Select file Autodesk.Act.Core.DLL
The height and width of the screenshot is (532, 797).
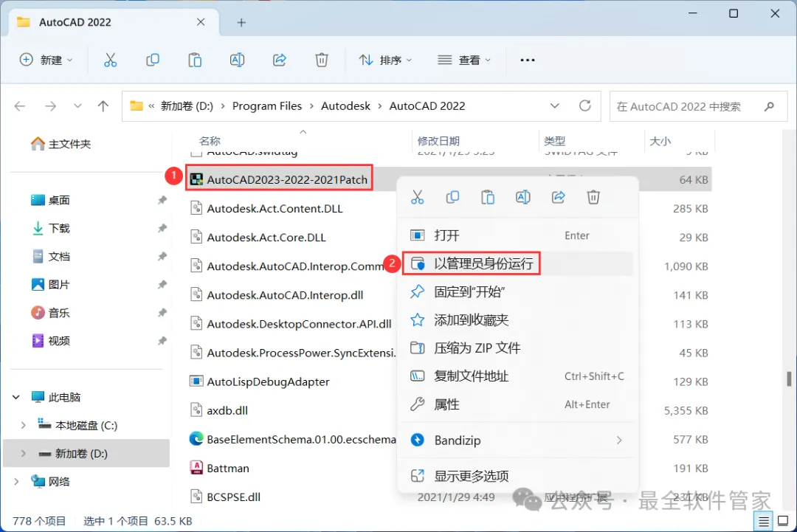coord(266,238)
